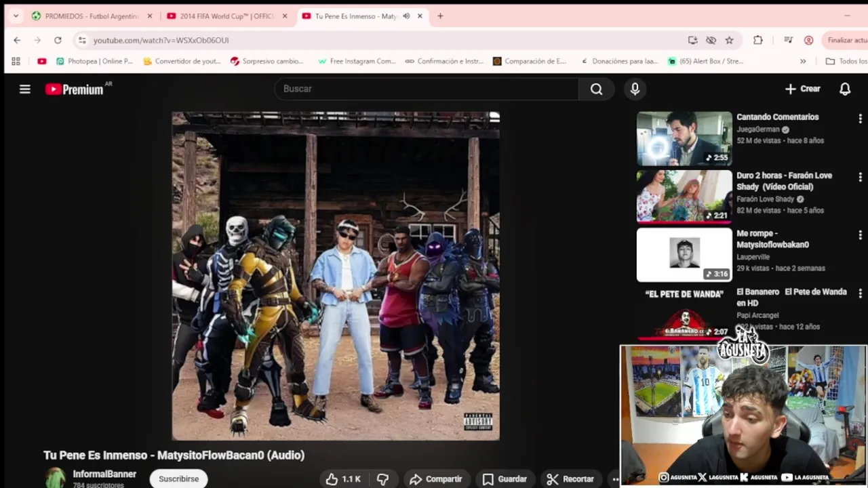The image size is (868, 488).
Task: Start voice search with microphone icon
Action: pos(635,89)
